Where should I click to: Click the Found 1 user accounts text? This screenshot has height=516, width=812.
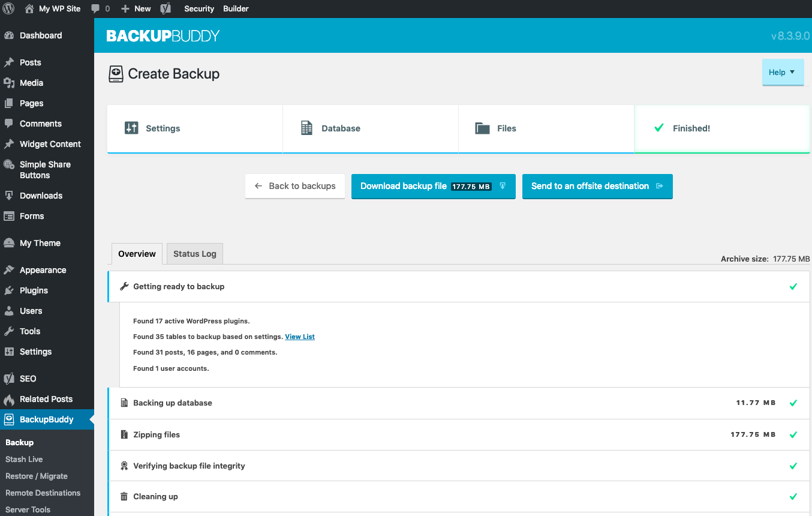tap(171, 368)
